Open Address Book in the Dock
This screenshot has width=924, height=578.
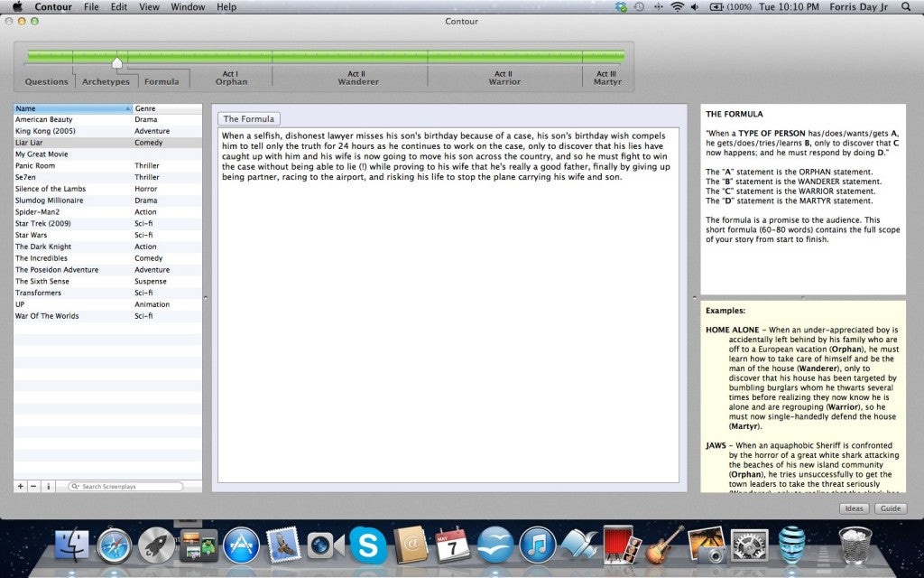(411, 545)
